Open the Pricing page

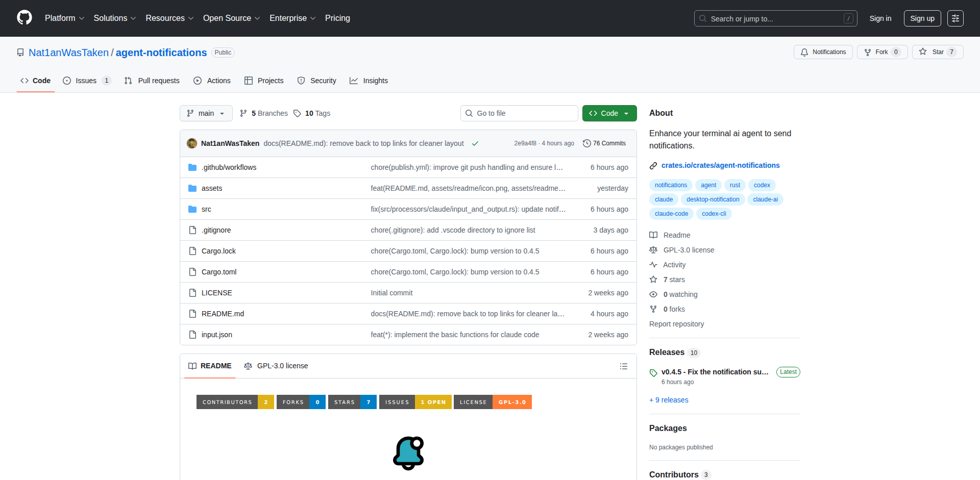[x=337, y=18]
